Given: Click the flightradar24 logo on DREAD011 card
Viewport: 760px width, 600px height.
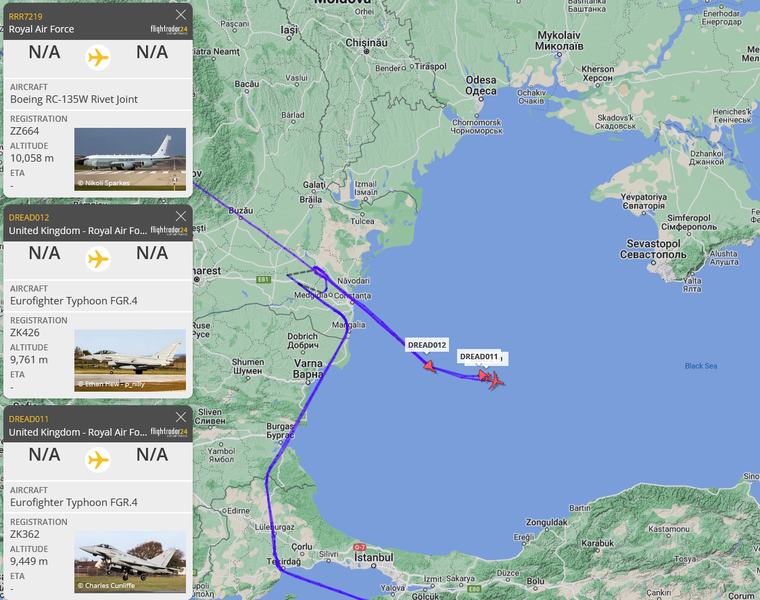Looking at the screenshot, I should click(169, 432).
